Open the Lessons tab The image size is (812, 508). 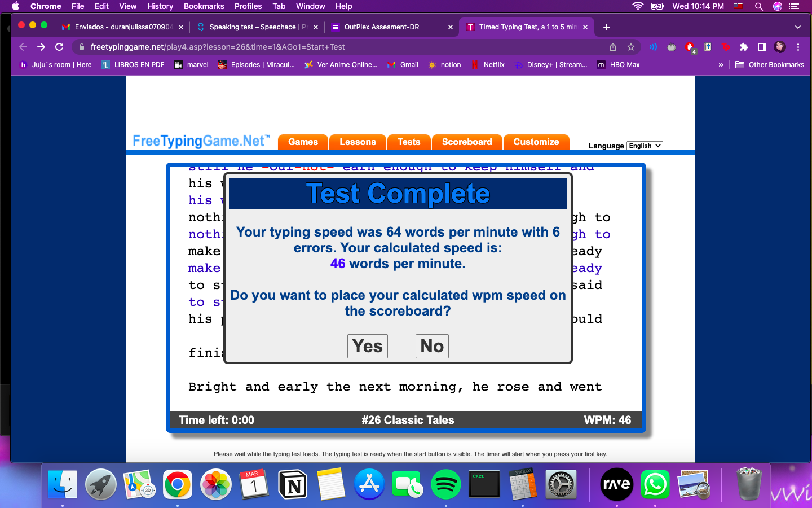click(358, 142)
